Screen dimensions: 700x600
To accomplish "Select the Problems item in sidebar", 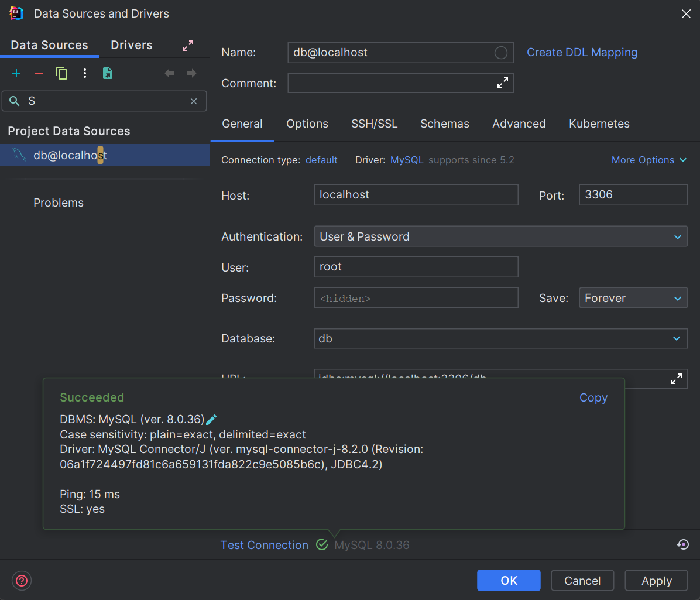I will click(x=59, y=203).
